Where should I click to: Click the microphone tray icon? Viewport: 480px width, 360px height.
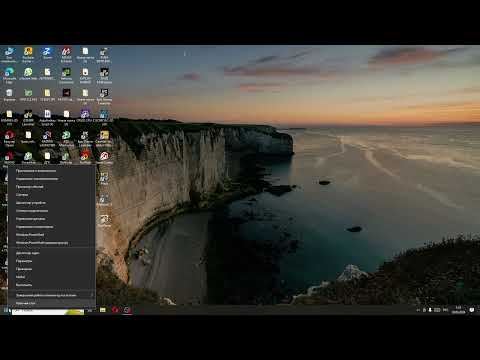430,310
